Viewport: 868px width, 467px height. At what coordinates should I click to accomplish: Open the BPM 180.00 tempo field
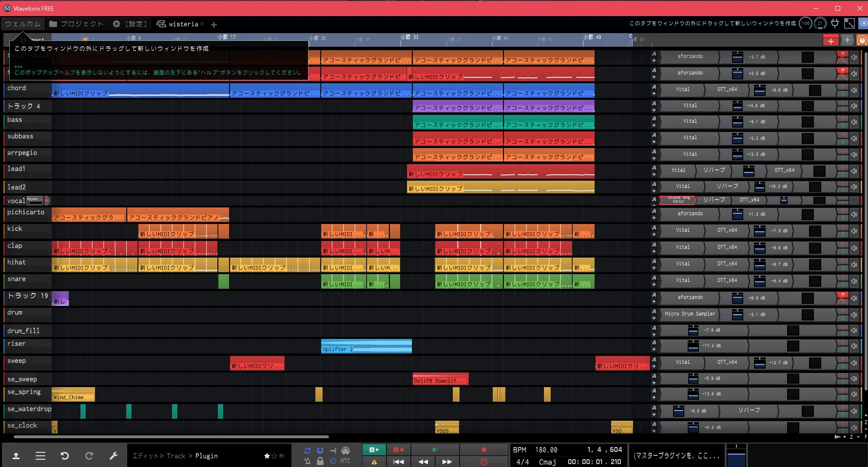tap(535, 450)
